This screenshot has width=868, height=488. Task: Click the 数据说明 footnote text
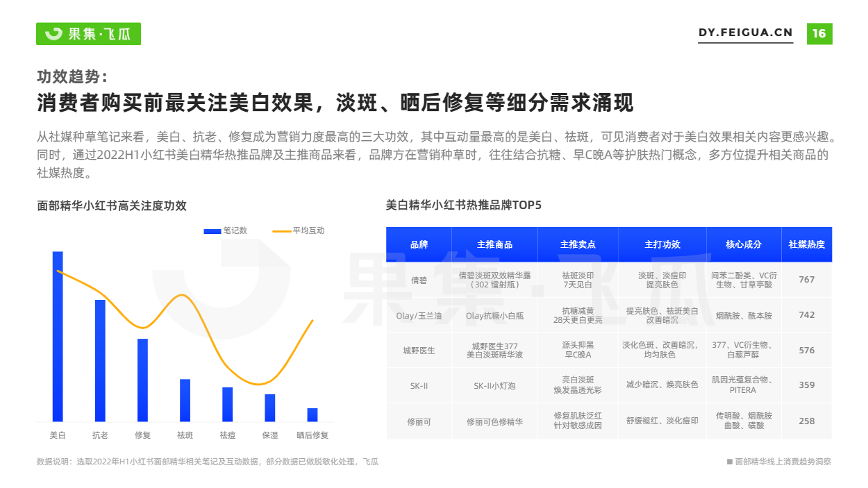(x=208, y=462)
